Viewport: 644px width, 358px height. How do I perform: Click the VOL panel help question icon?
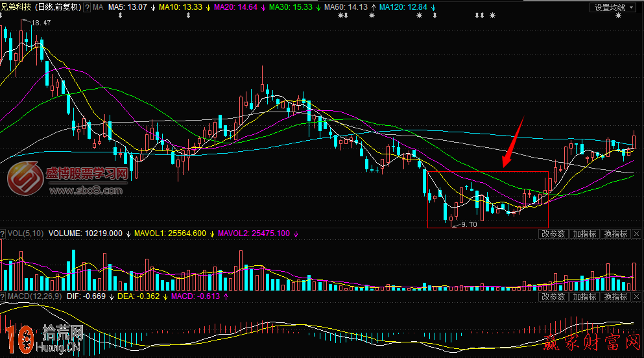(3, 233)
